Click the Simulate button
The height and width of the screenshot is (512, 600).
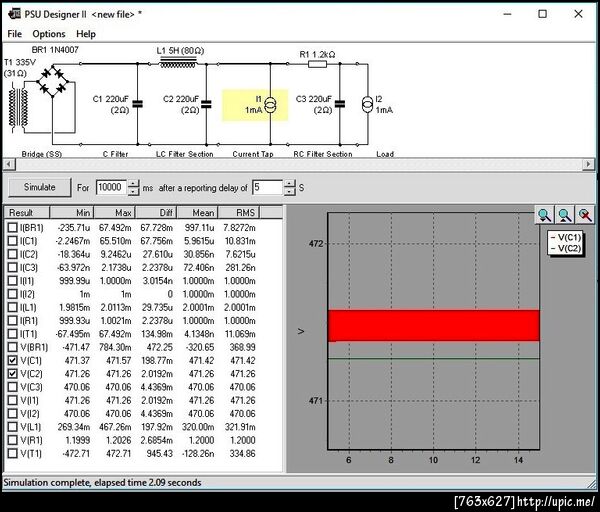click(x=40, y=187)
